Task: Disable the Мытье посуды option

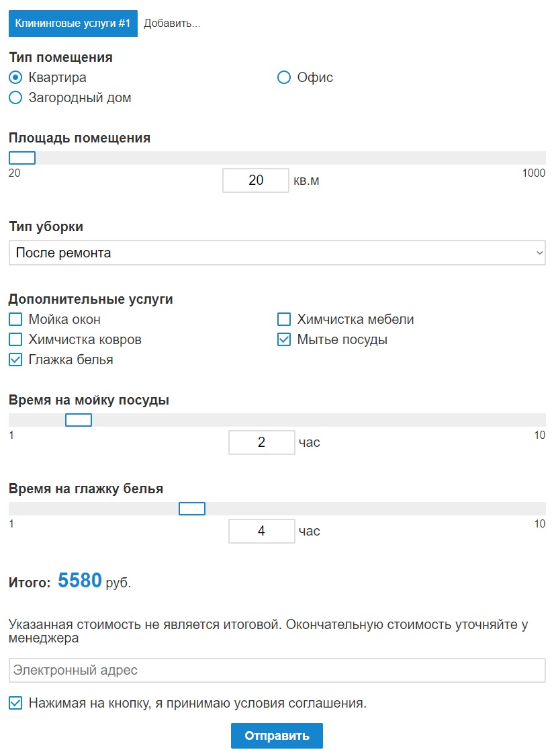Action: click(x=283, y=339)
